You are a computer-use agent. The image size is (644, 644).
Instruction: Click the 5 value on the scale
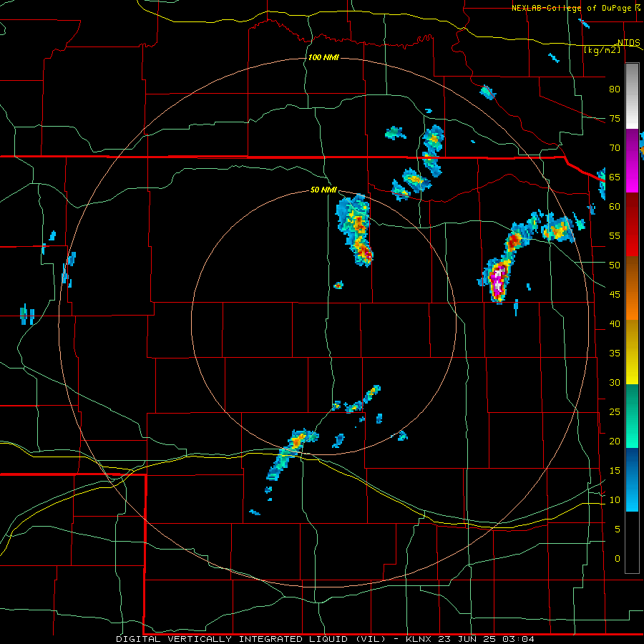pos(618,530)
